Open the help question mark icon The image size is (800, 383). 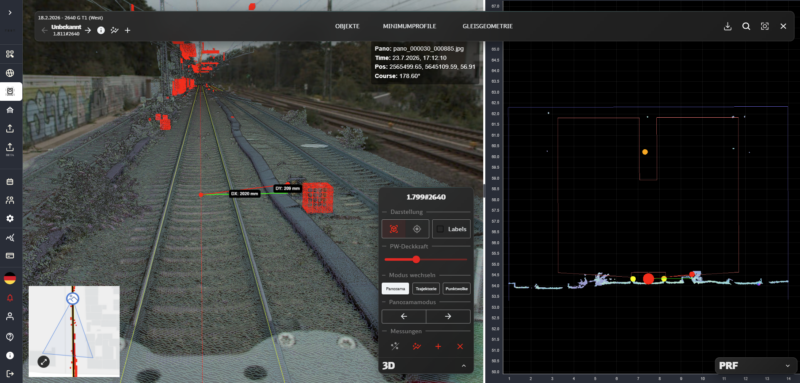10,337
